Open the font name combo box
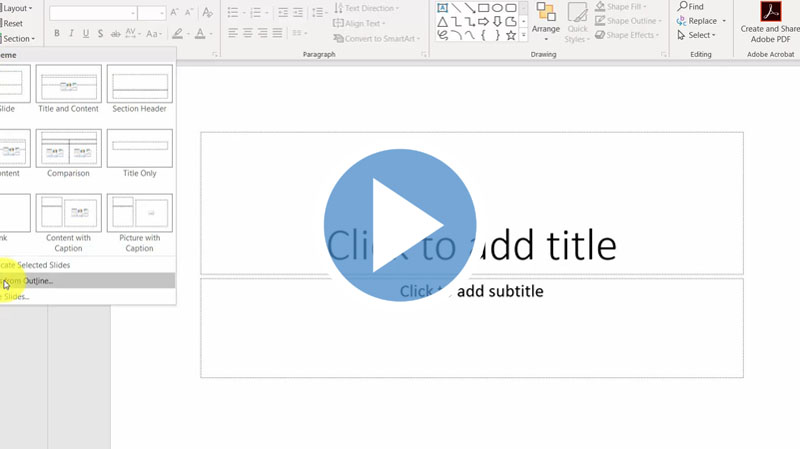This screenshot has width=800, height=449. coord(91,13)
